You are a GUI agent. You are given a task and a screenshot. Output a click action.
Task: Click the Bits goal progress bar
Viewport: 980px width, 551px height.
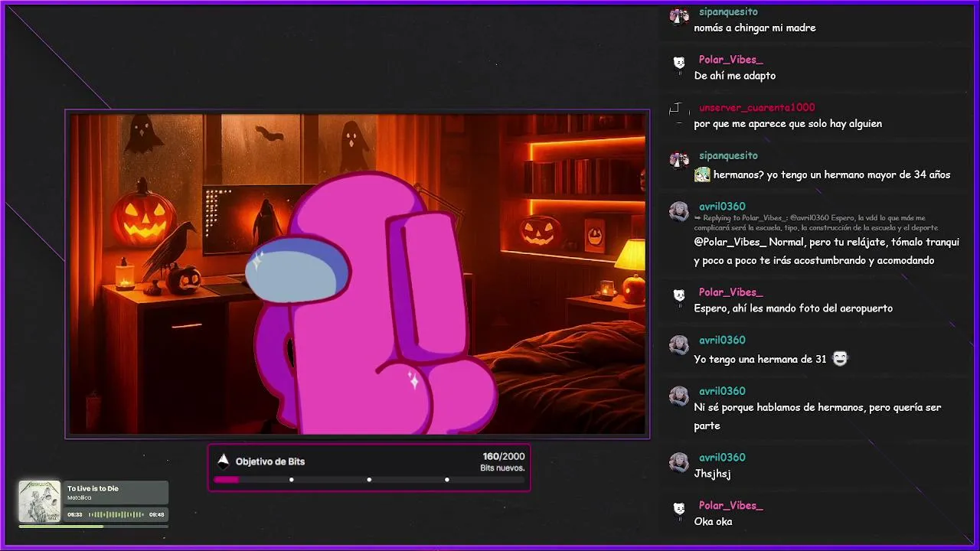(369, 480)
